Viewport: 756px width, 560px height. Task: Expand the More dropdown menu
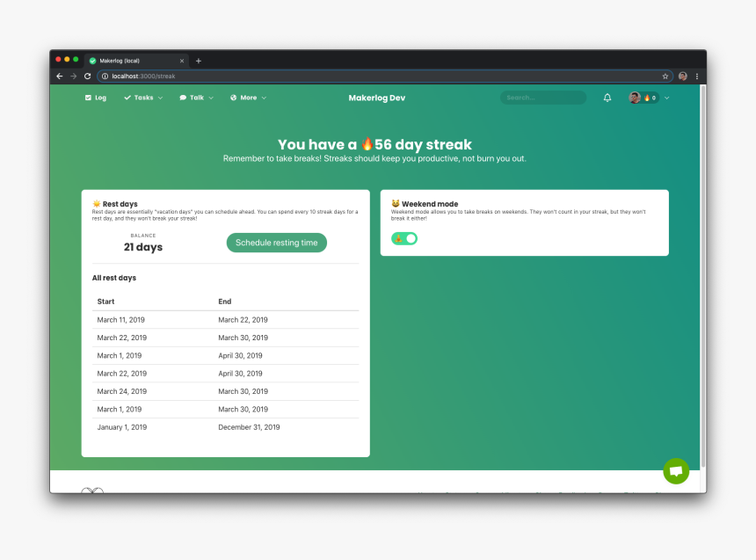248,98
